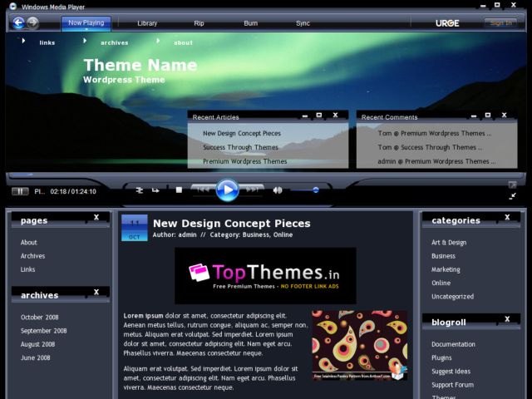Screen dimensions: 532x399
Task: Click the 11 OCT date badge
Action: coord(135,228)
